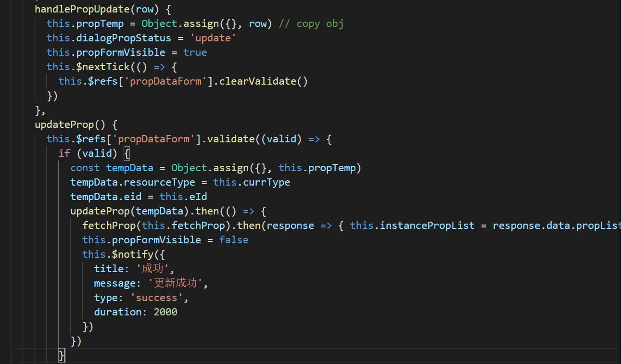The width and height of the screenshot is (621, 364).
Task: Click the const keyword before tempData
Action: (85, 168)
